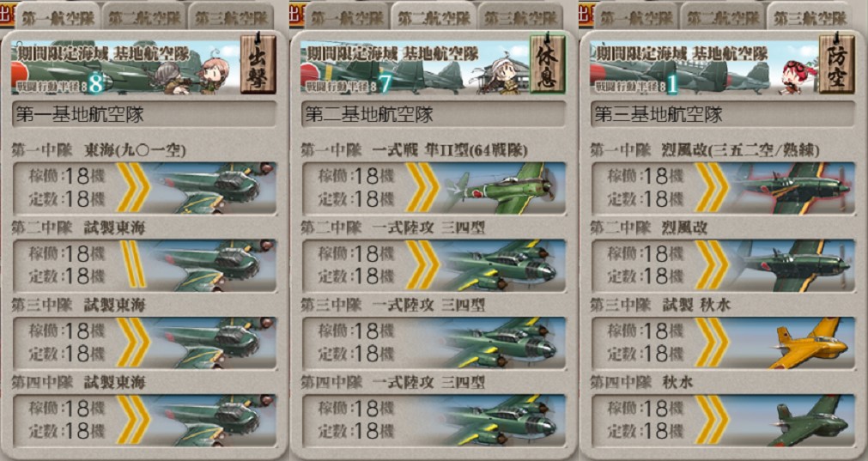Edit the 第二基地航空隊 name field

tap(434, 114)
